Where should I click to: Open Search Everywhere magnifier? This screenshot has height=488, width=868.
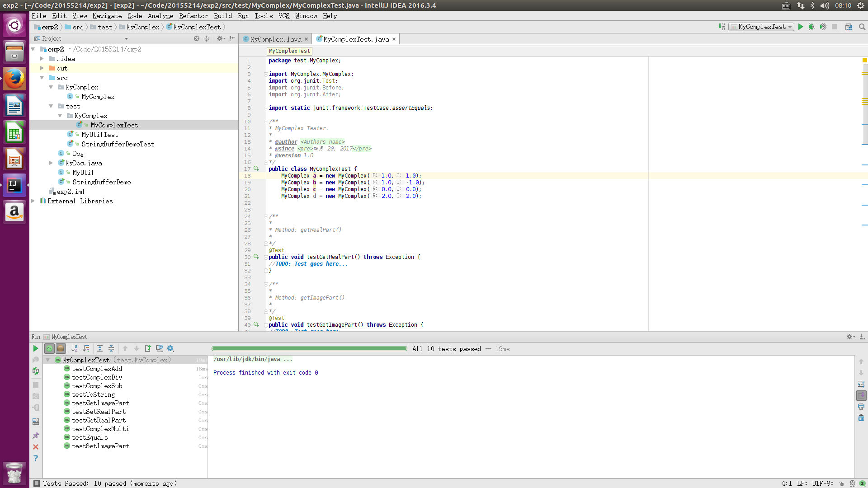862,27
